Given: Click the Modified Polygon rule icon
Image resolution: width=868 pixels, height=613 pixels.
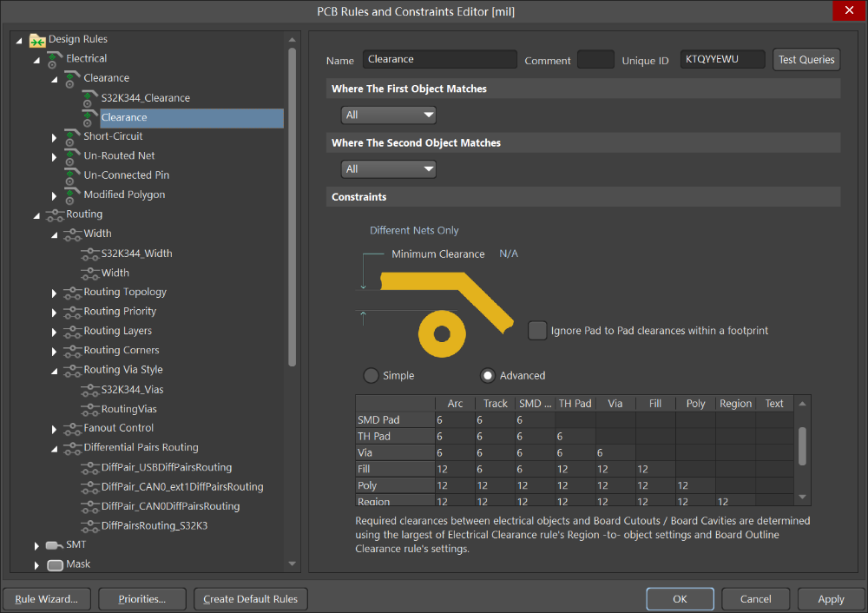Looking at the screenshot, I should tap(71, 194).
